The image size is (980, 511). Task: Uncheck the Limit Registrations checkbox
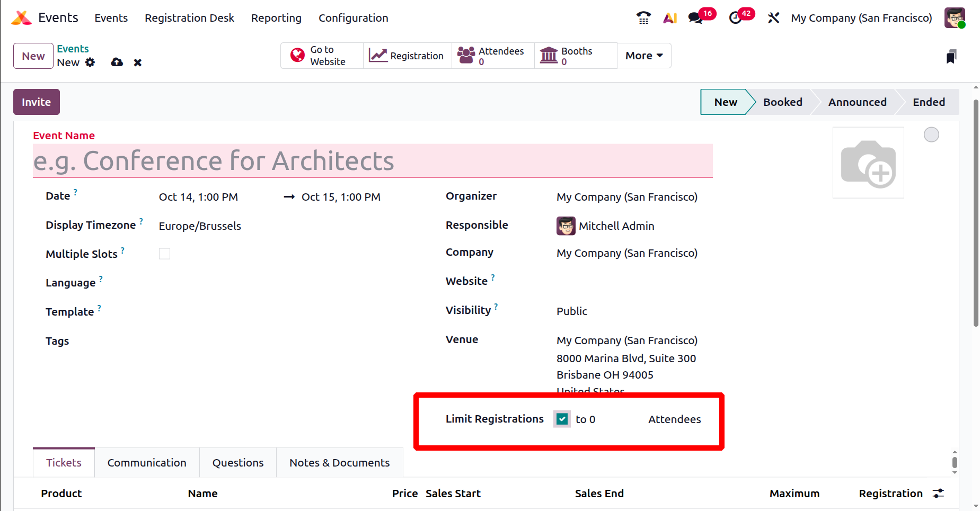click(x=562, y=419)
